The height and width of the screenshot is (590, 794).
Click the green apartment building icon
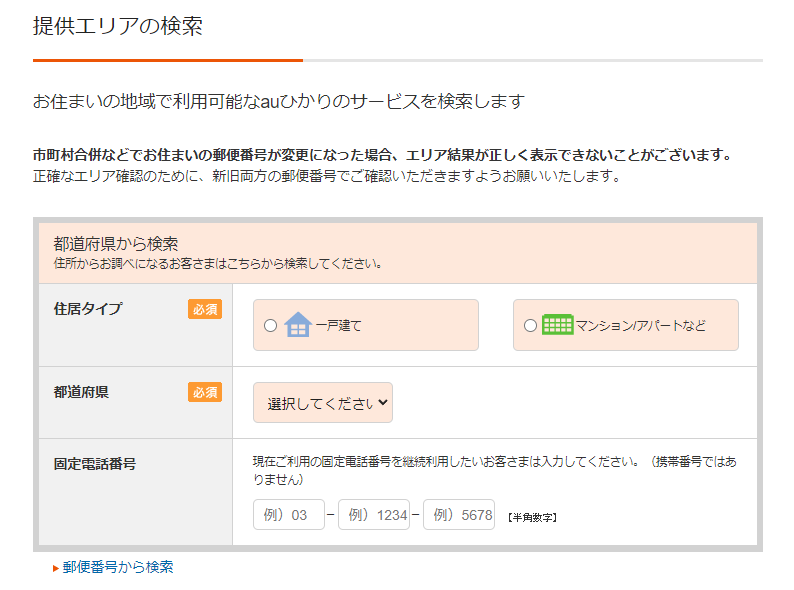[557, 325]
